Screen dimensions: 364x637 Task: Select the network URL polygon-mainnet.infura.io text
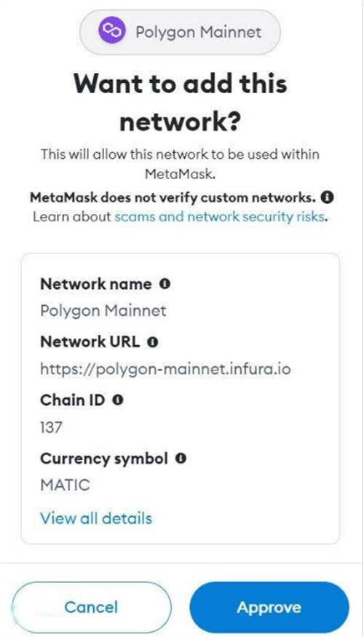pyautogui.click(x=165, y=370)
